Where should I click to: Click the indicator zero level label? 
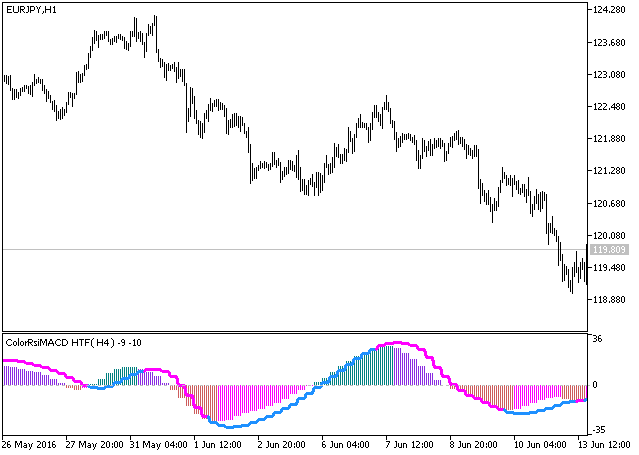(x=597, y=385)
